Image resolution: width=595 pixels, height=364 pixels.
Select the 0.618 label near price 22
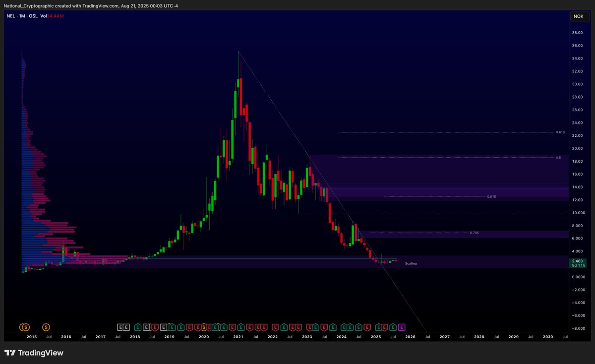(560, 132)
